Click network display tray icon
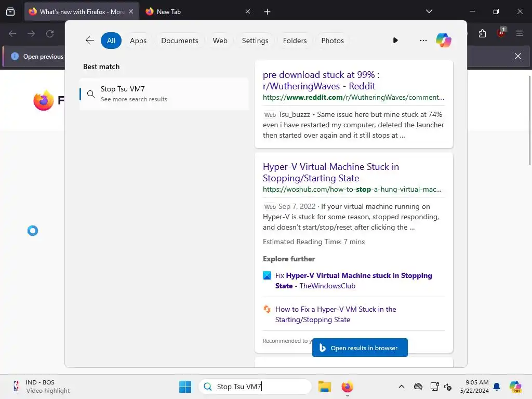Viewport: 532px width, 399px height. (x=434, y=387)
